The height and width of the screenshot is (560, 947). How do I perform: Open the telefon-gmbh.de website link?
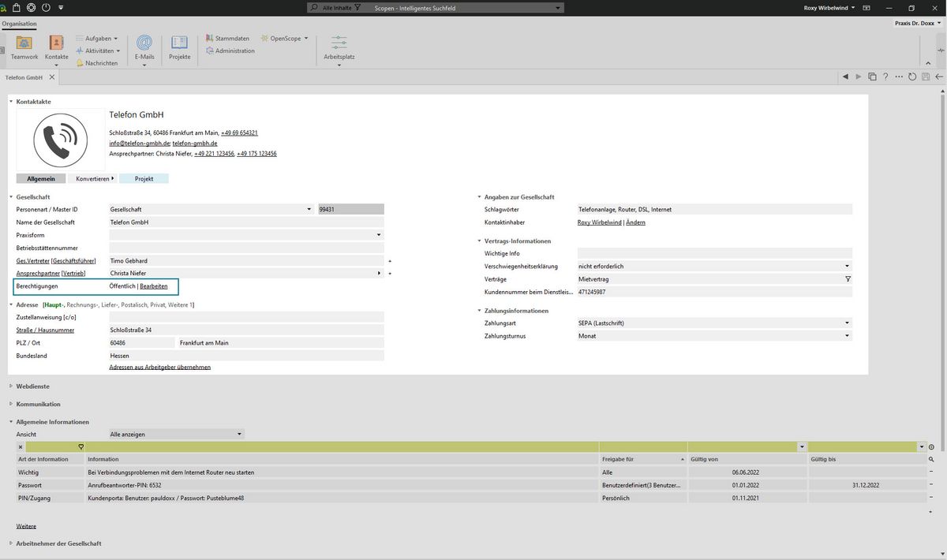coord(194,144)
